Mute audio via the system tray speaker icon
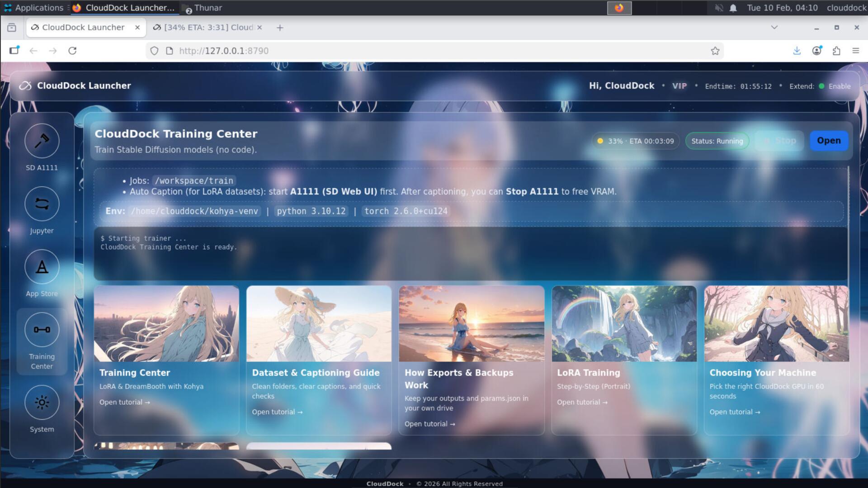 tap(718, 8)
